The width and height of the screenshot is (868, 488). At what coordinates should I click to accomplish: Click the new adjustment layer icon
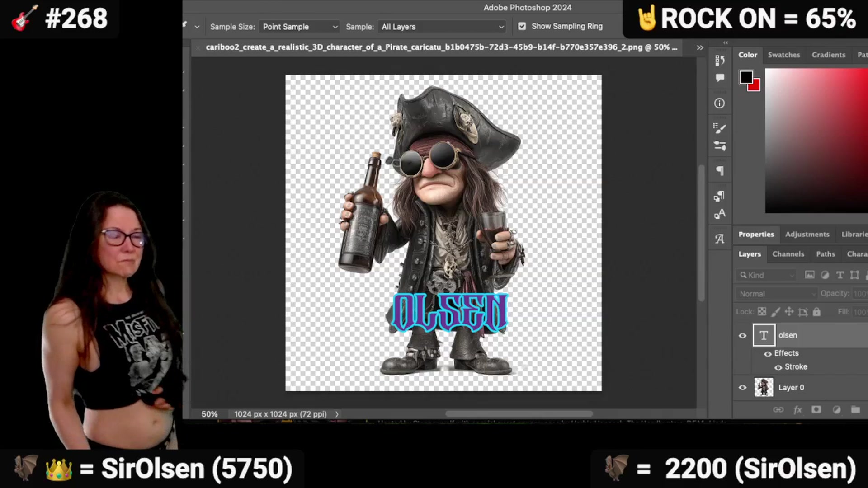coord(836,410)
